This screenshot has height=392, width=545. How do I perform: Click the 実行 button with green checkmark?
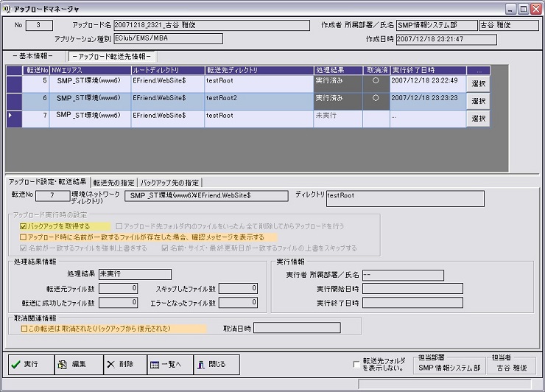(31, 365)
